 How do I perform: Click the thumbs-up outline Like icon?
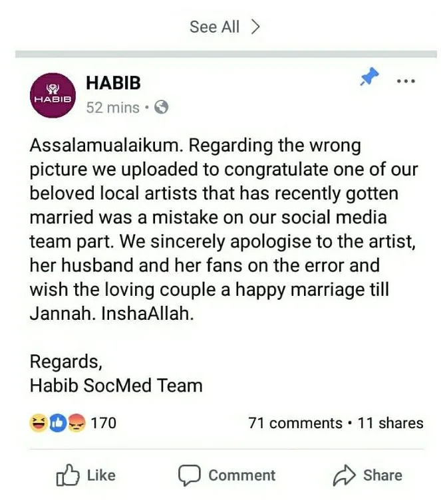68,475
